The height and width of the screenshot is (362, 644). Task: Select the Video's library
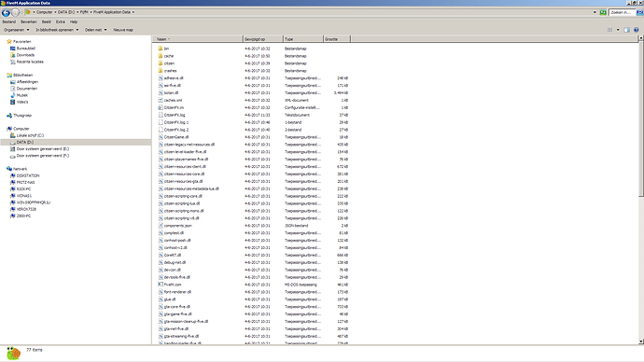click(19, 103)
